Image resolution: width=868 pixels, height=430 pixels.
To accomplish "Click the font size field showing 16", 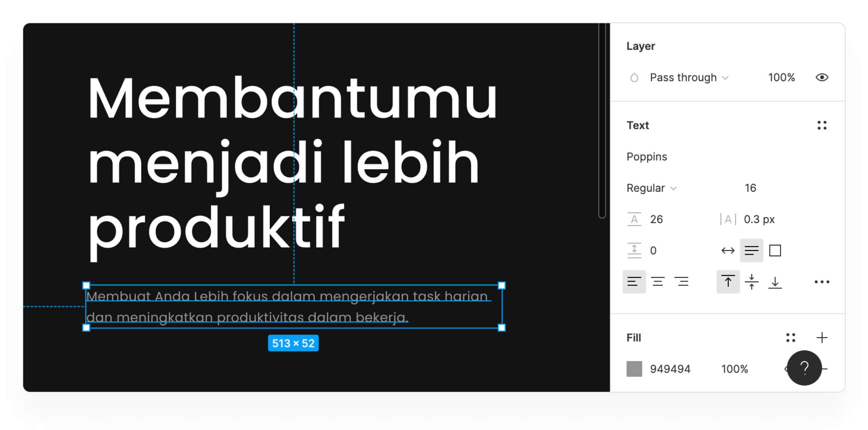I will [x=750, y=188].
